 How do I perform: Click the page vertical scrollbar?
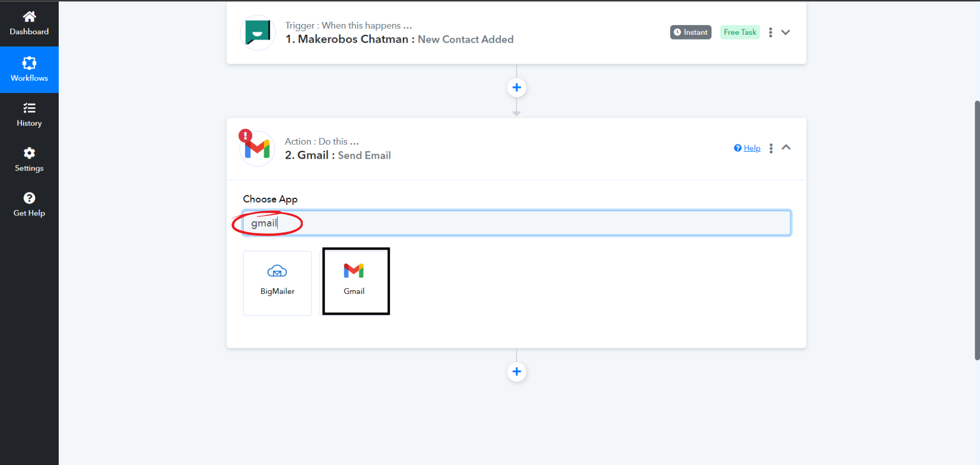(977, 230)
